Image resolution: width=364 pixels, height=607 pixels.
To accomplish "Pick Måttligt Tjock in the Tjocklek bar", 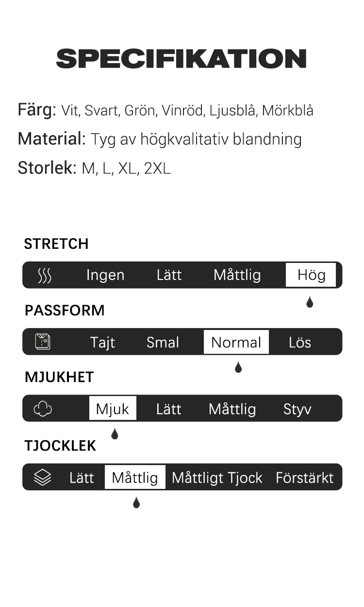I will (217, 478).
